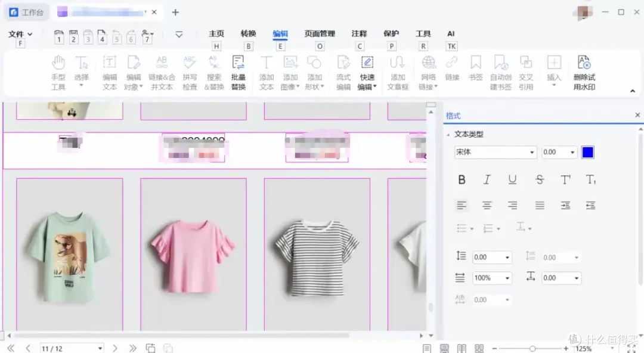Toggle Subscript formatting
The height and width of the screenshot is (353, 644).
pos(590,179)
